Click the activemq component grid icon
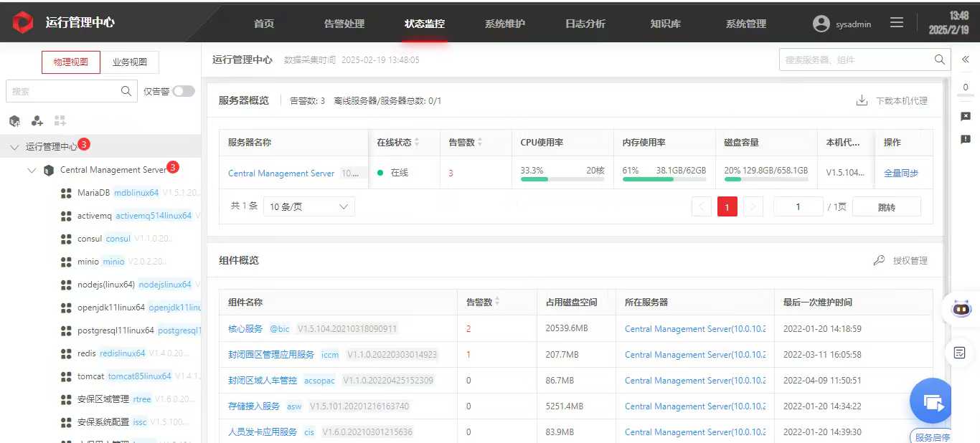The height and width of the screenshot is (443, 980). 67,216
